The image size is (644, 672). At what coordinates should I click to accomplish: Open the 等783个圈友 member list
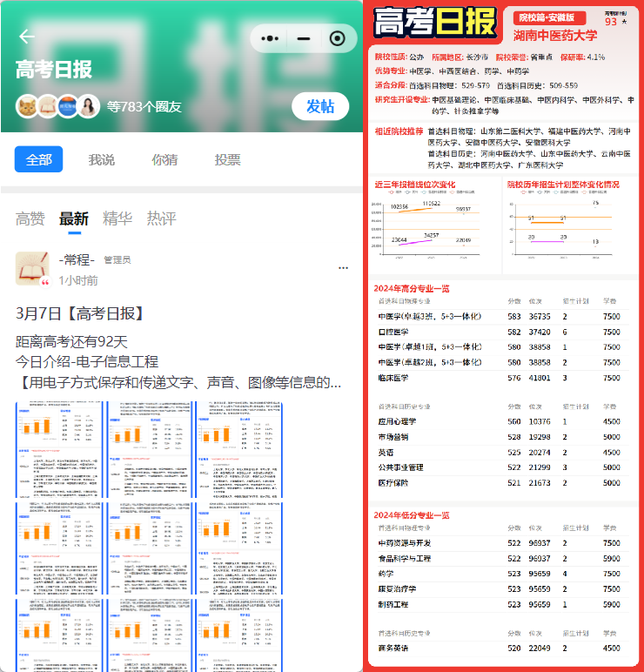click(x=144, y=107)
